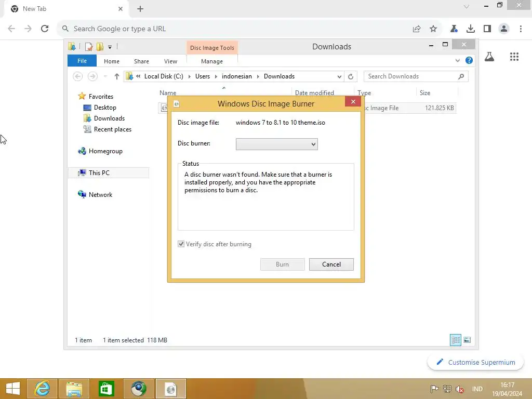Go up one folder level in Explorer
This screenshot has height=399, width=532.
tap(117, 77)
